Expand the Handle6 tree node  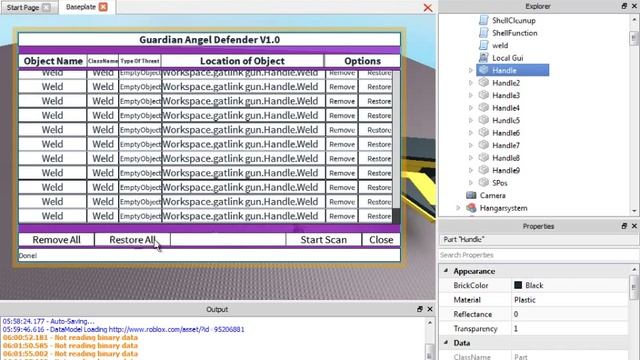(470, 133)
